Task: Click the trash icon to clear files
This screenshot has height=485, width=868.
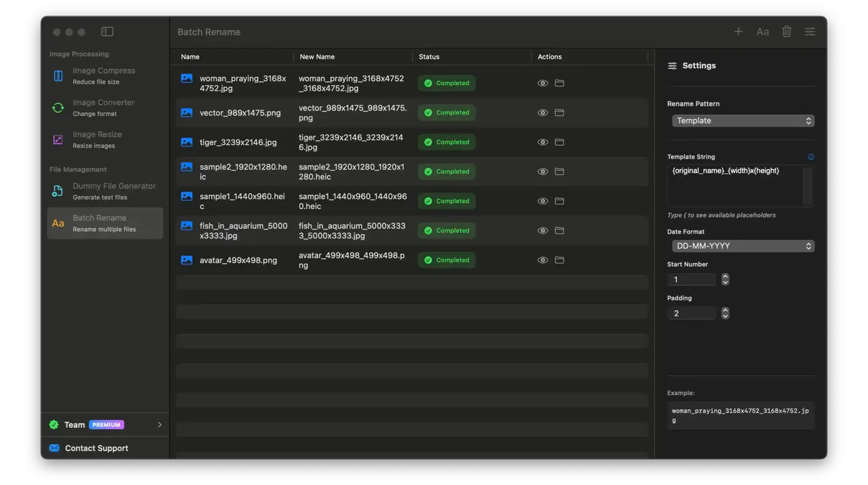Action: tap(786, 31)
